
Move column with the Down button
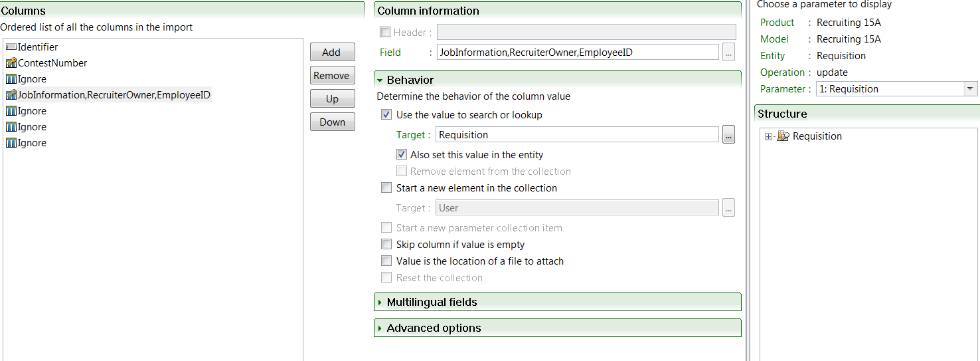pos(332,122)
